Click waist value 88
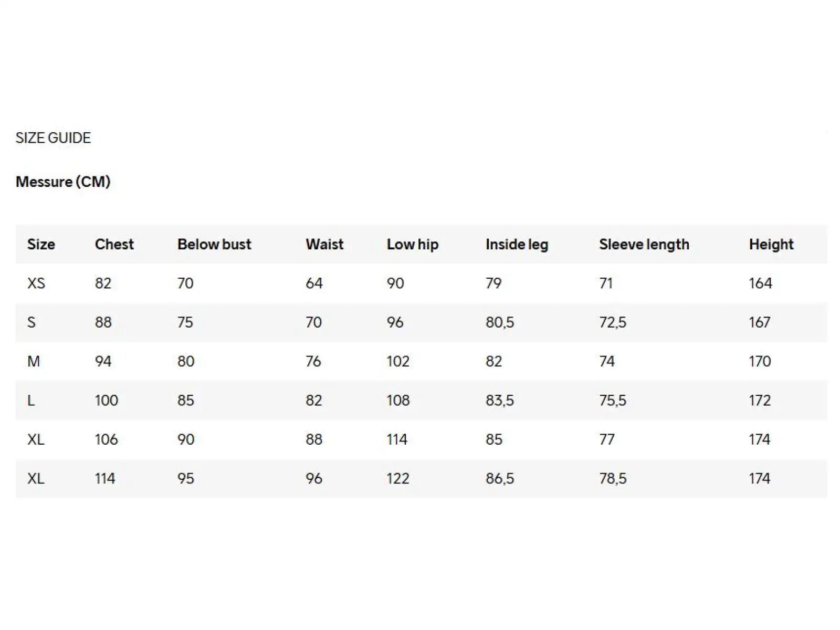The image size is (840, 630). 314,439
